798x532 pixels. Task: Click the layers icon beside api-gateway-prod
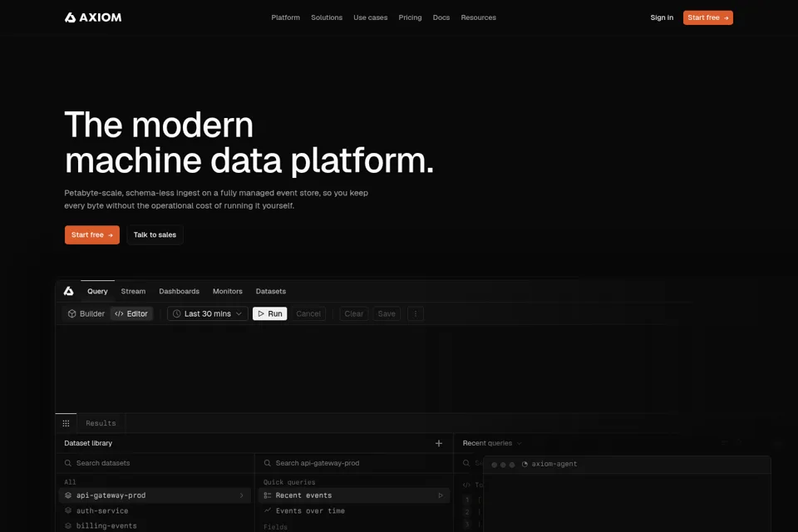click(68, 495)
